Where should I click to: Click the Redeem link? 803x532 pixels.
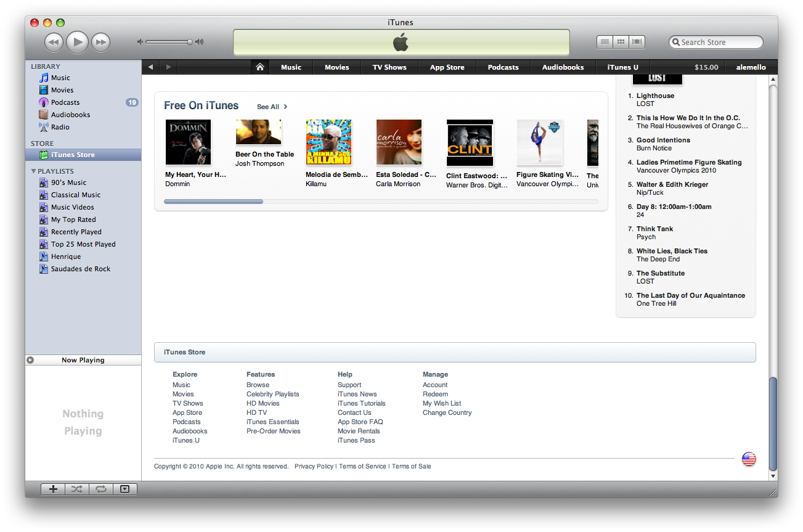(435, 394)
